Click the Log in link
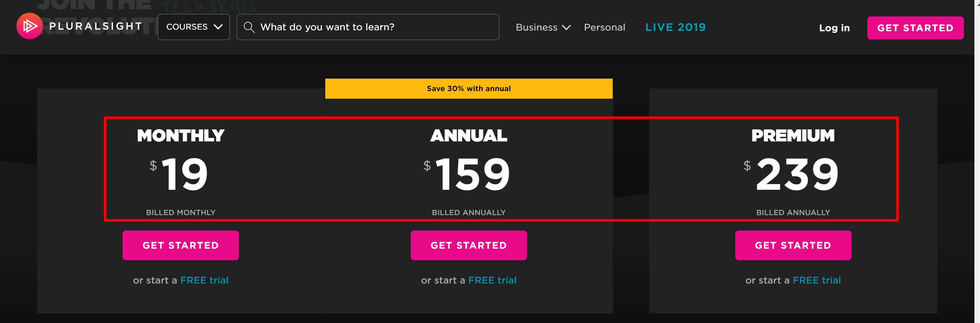 (834, 28)
